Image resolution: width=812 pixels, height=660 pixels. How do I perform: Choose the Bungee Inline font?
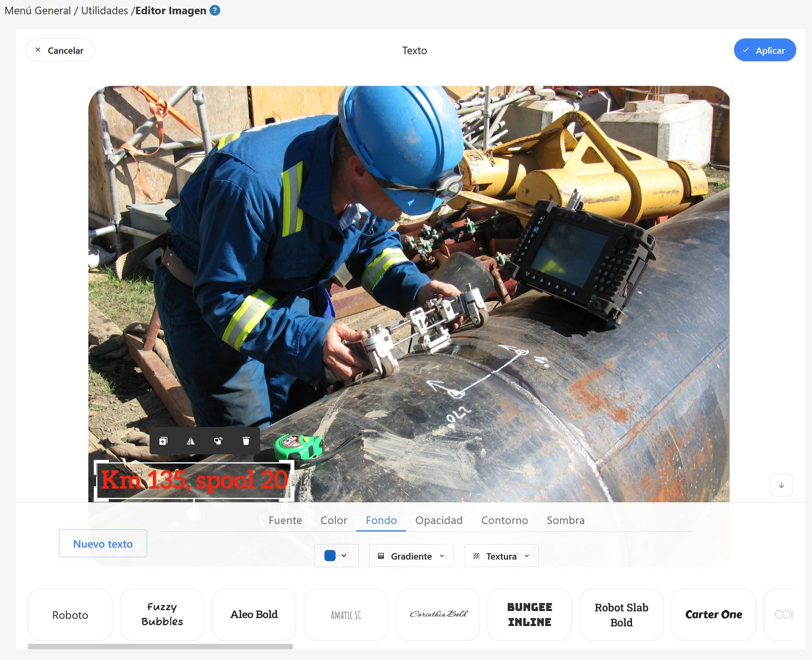point(529,615)
